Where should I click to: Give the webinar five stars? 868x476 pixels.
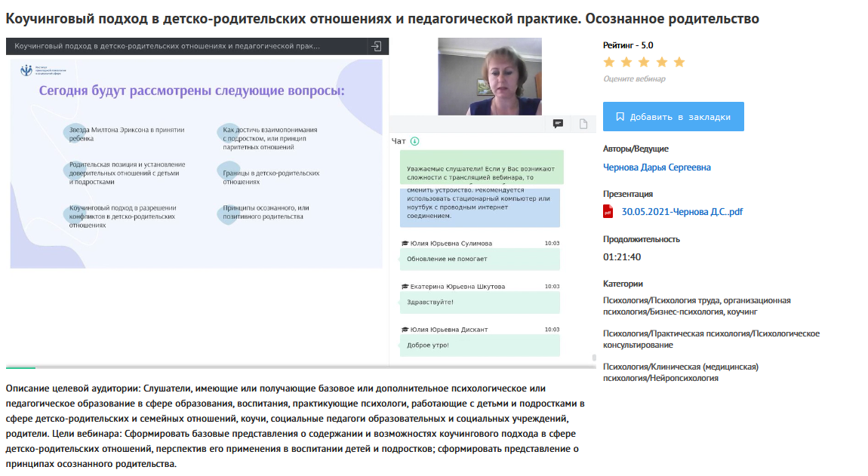click(x=679, y=62)
